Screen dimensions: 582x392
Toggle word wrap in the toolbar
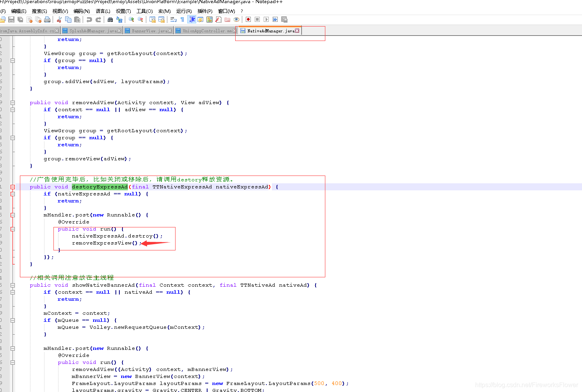click(173, 20)
